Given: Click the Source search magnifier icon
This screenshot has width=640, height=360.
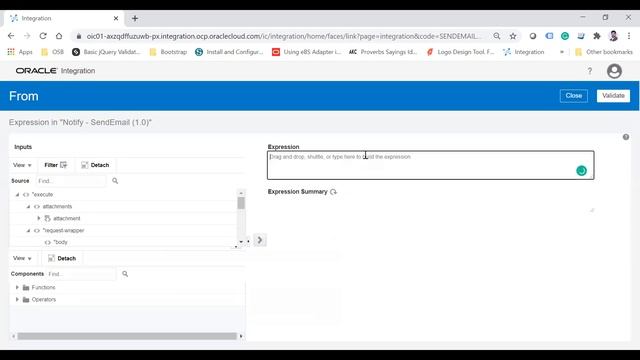Looking at the screenshot, I should pos(115,181).
